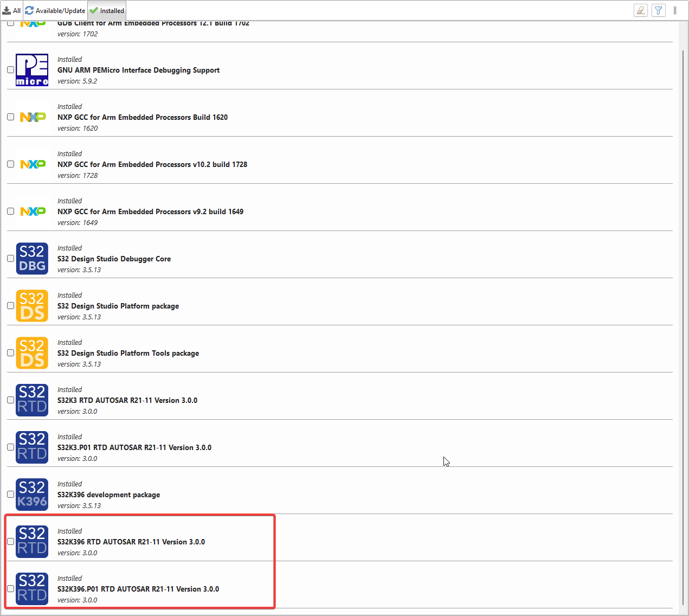Image resolution: width=689 pixels, height=616 pixels.
Task: Check the S32K396.P01 RTD package checkbox
Action: 10,588
